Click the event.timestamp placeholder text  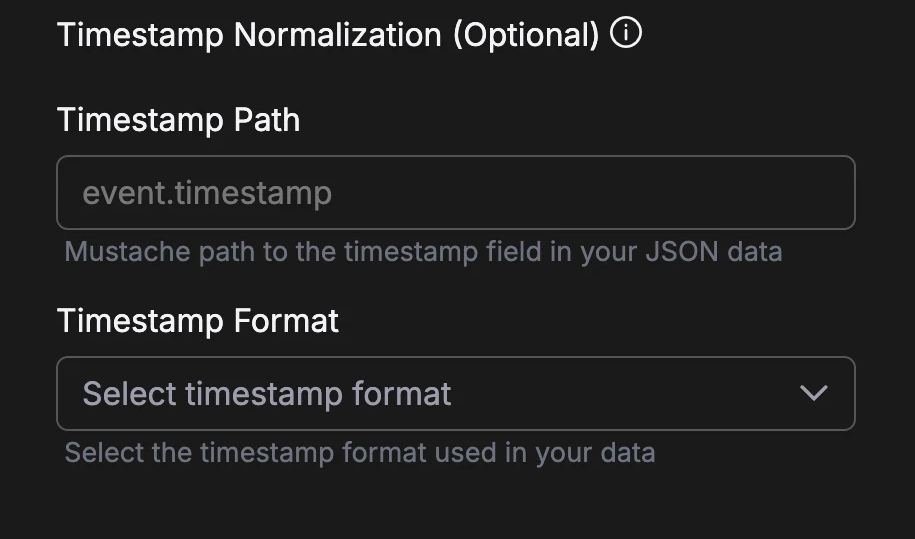pyautogui.click(x=207, y=192)
